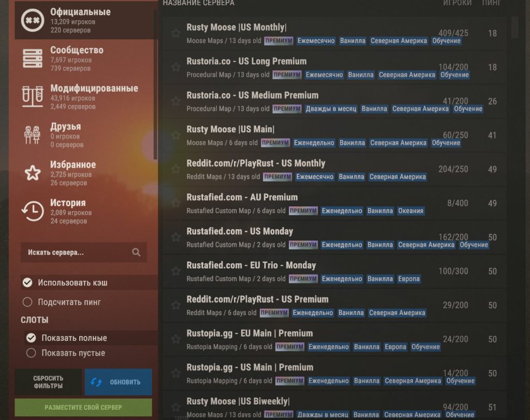
Task: Click Премиум badge on Rusty Moose US Monthly
Action: coord(278,40)
